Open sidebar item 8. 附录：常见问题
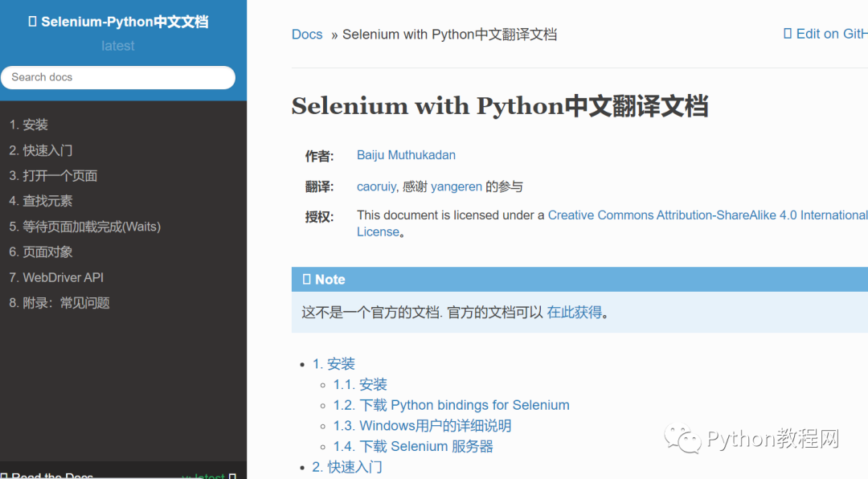868x479 pixels. 59,303
